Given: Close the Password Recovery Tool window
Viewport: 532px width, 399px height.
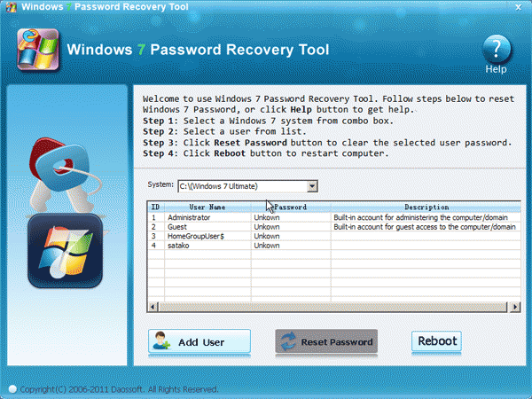Looking at the screenshot, I should click(519, 7).
